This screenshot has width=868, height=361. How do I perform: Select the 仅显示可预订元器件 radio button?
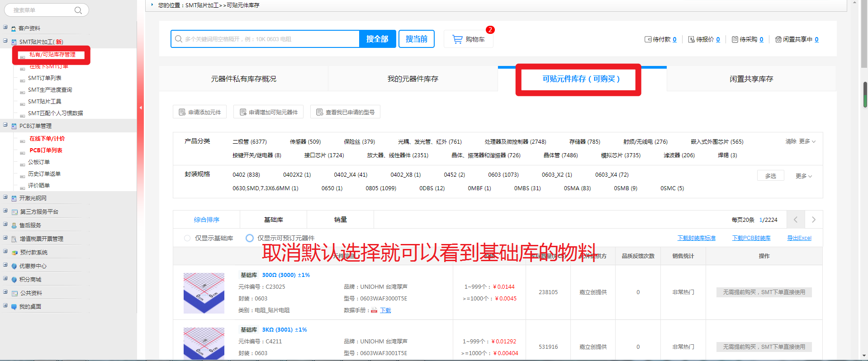[249, 238]
